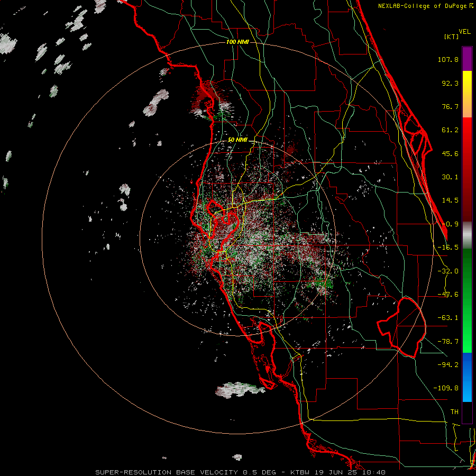Click the -94.2 scale value

point(448,364)
